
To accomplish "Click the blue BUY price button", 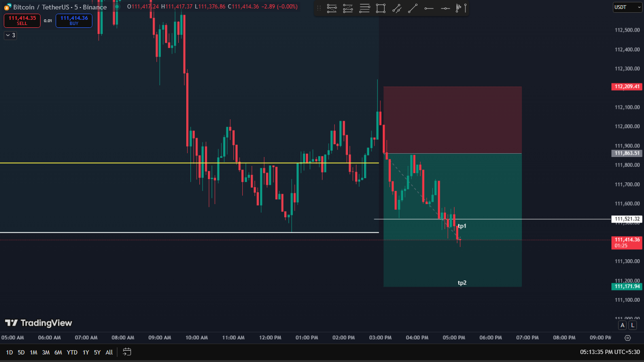I will (74, 20).
